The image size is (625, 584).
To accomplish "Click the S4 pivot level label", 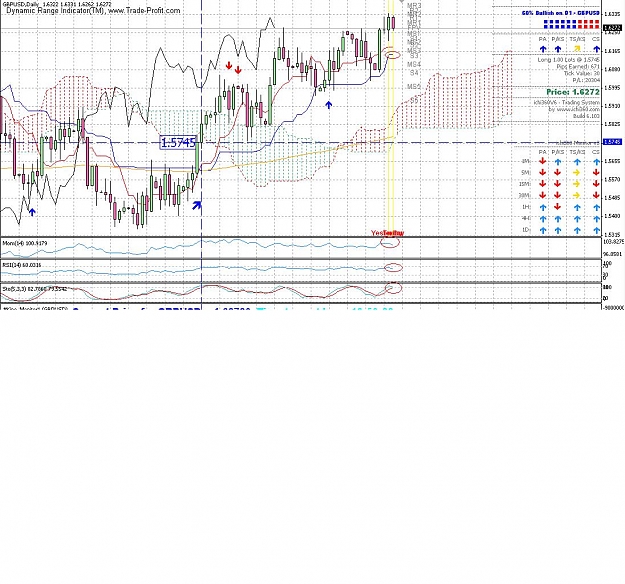I will point(415,73).
